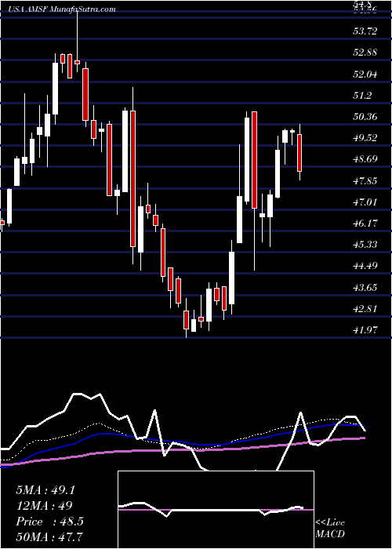Click the 43.65 price axis label
Viewport: 392px width, 549px height.
point(365,288)
